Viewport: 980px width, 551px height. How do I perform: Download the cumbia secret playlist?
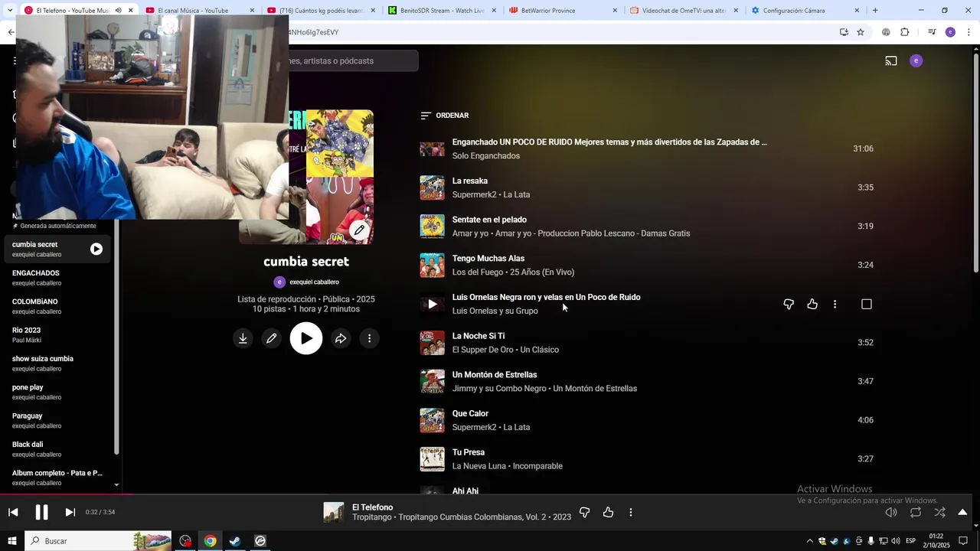click(x=243, y=338)
